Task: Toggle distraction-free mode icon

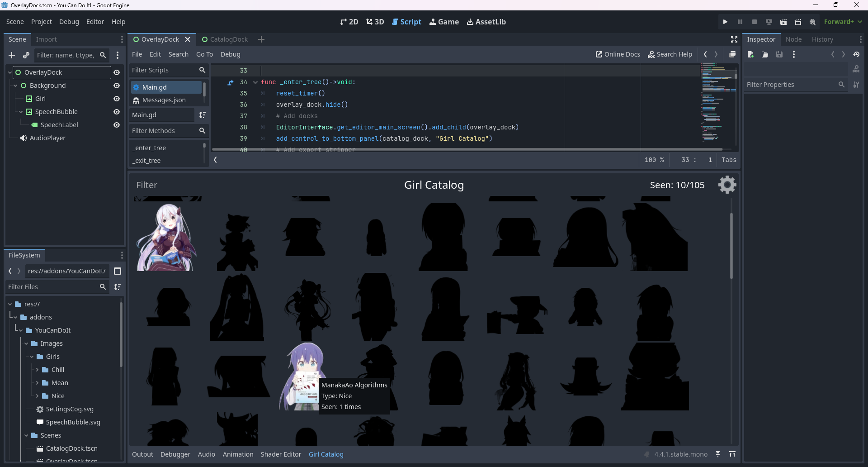Action: point(734,39)
